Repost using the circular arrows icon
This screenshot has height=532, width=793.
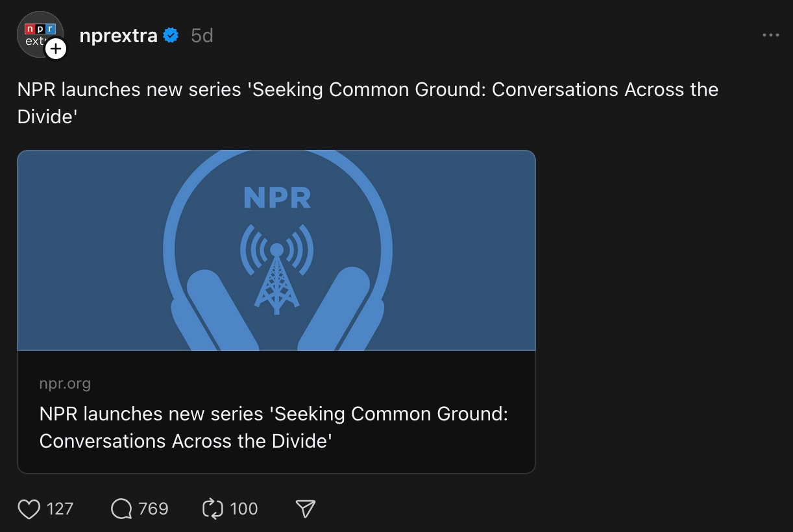[x=213, y=509]
